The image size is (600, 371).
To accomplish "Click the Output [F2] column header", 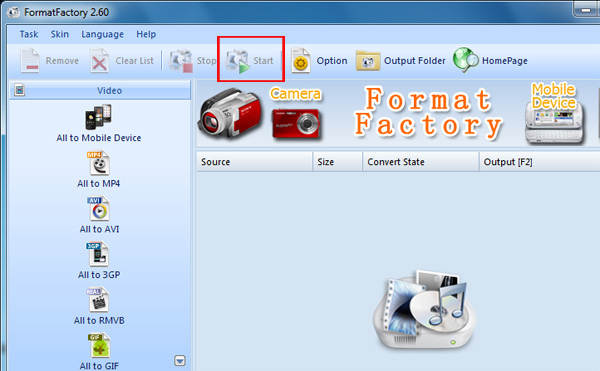I will coord(540,162).
